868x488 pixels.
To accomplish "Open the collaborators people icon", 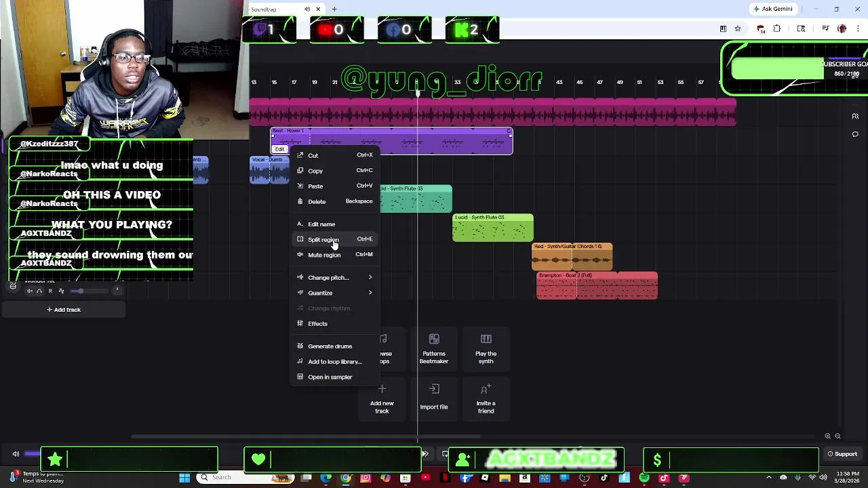I will pos(855,117).
